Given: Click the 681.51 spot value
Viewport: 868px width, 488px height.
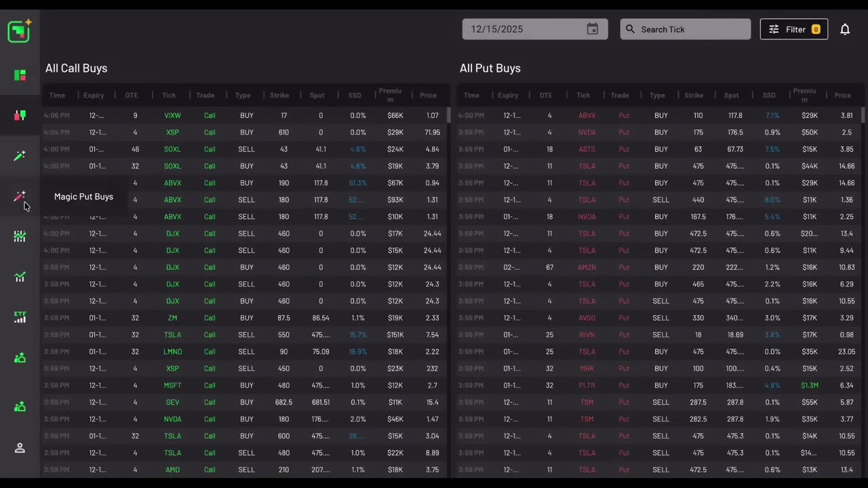Looking at the screenshot, I should point(321,403).
